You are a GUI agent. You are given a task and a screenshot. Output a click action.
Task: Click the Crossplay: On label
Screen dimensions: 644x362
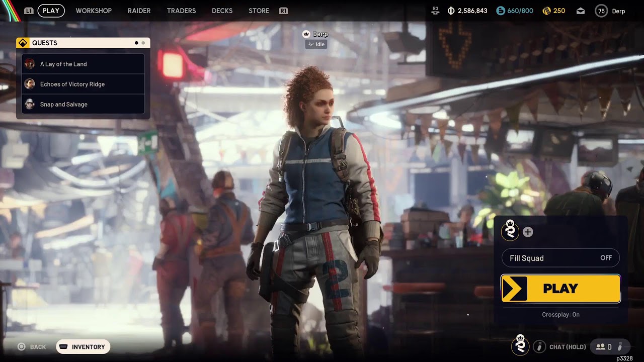tap(560, 314)
